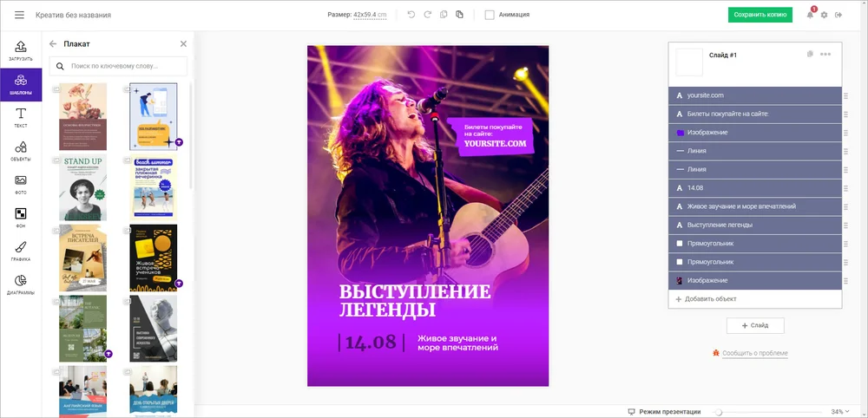
Task: Open settings gear icon
Action: [x=825, y=15]
